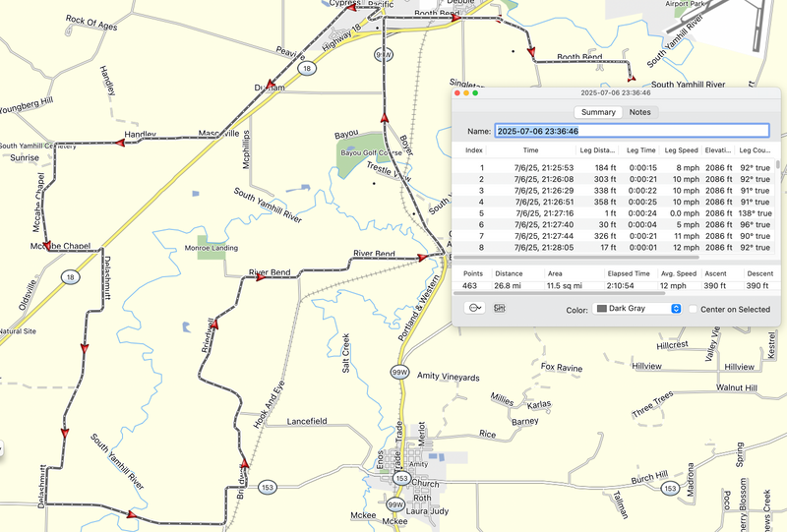
Task: Sort by the Leg Speed column header
Action: 681,150
